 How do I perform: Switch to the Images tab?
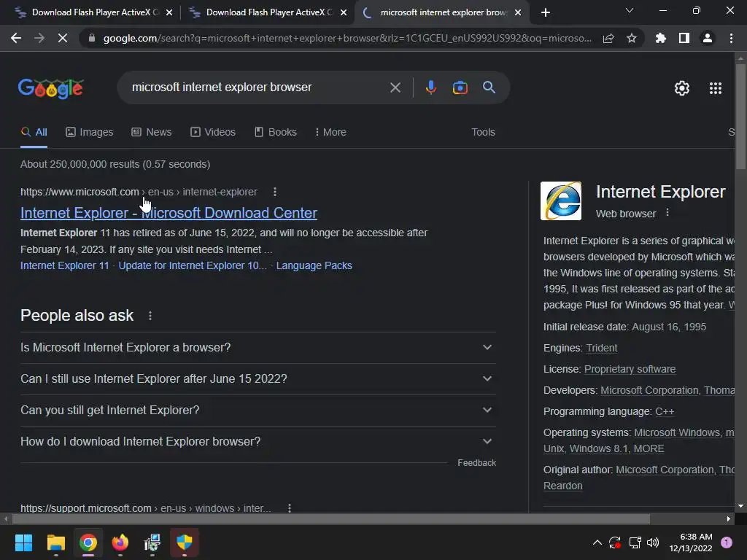pos(90,132)
